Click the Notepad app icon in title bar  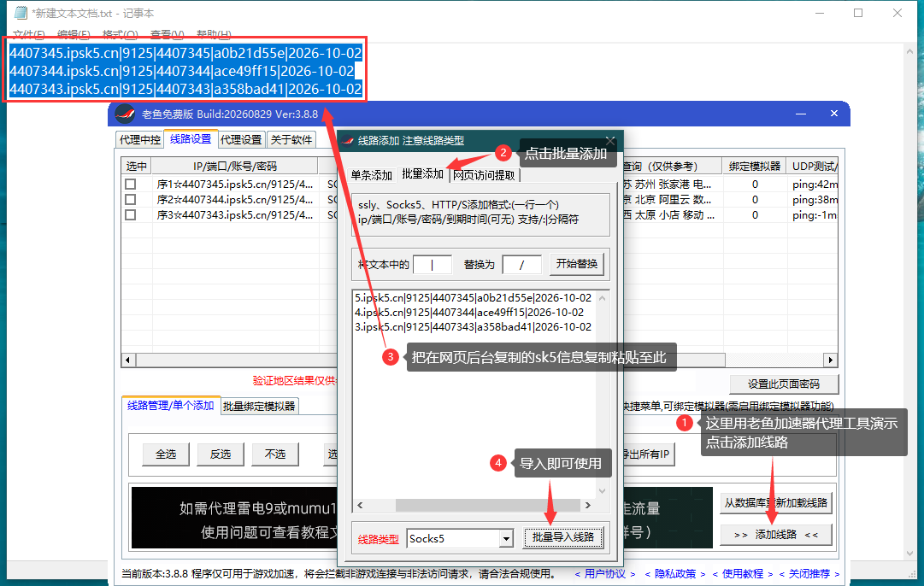pyautogui.click(x=21, y=12)
